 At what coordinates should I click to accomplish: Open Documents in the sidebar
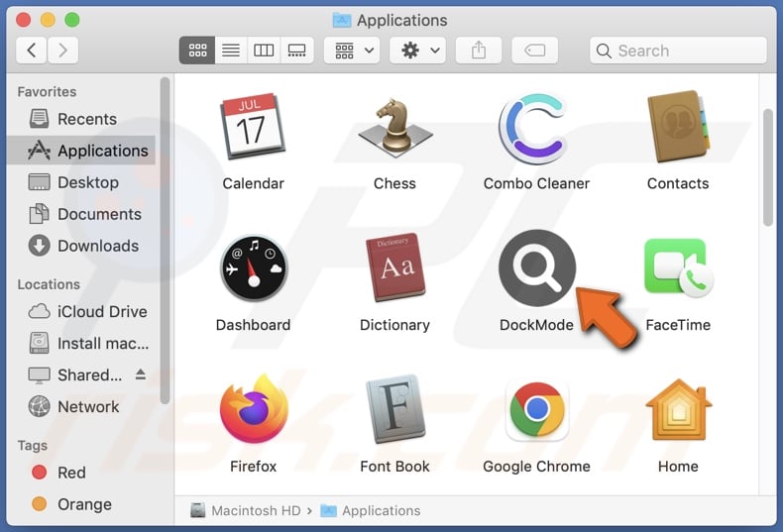(82, 214)
